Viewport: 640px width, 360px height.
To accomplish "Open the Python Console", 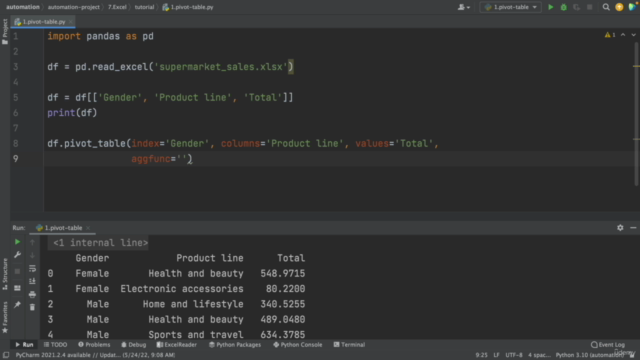I will point(298,345).
